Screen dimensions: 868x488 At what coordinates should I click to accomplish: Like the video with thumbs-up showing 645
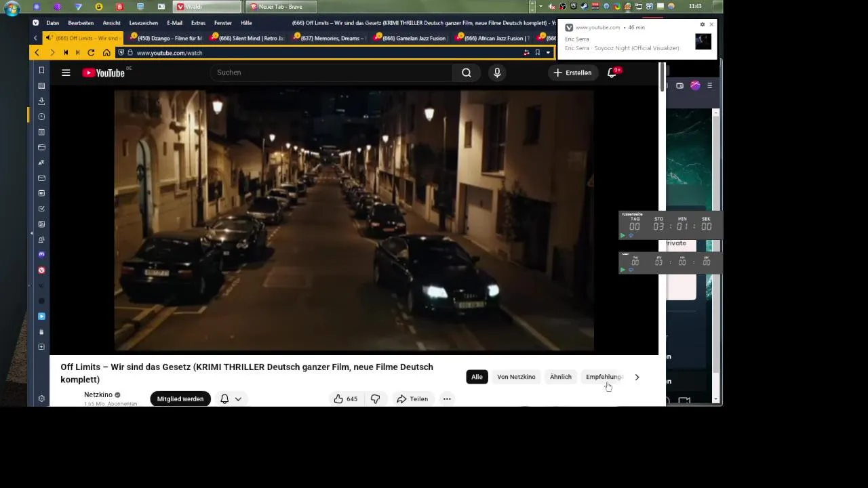346,399
